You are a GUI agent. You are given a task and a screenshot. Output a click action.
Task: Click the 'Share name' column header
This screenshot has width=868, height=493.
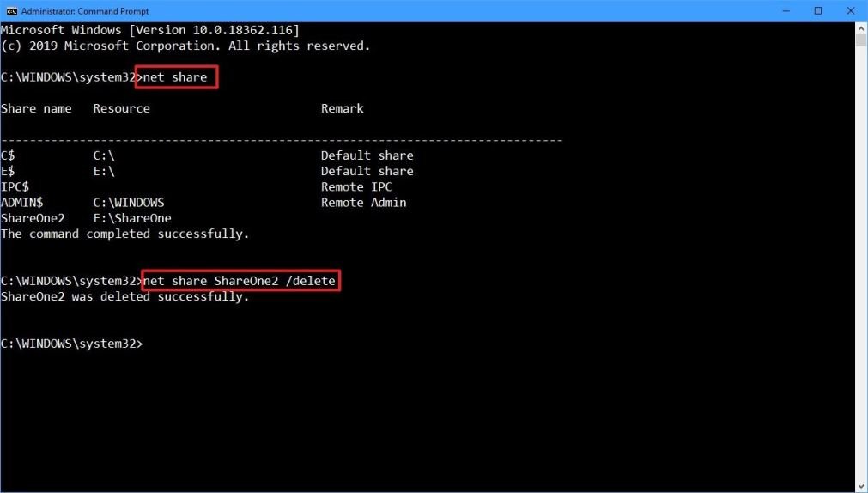tap(36, 108)
